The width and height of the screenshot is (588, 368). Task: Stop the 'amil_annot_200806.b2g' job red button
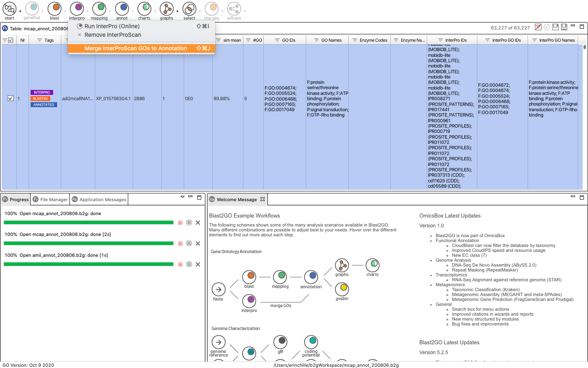click(180, 265)
